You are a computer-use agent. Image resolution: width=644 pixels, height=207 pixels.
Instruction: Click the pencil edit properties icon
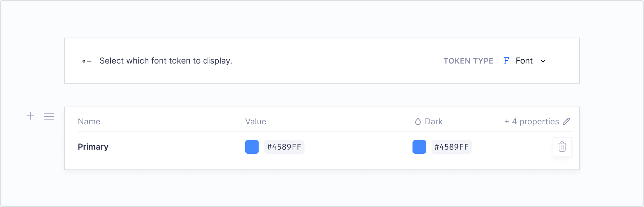click(x=566, y=122)
